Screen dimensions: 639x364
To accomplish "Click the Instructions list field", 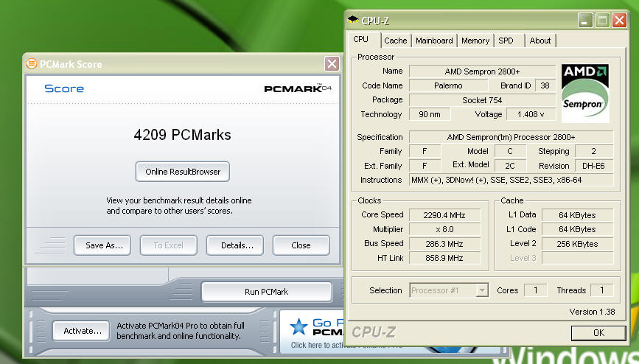I will click(x=511, y=181).
